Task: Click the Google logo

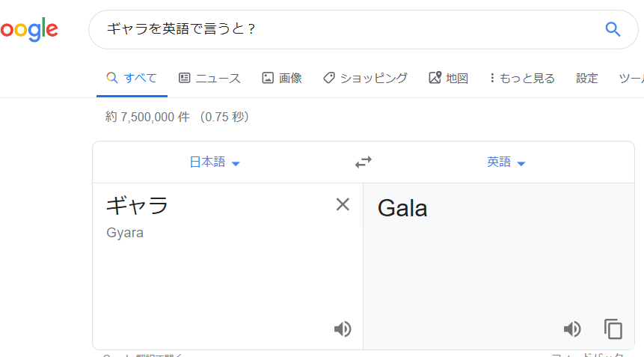Action: [x=28, y=30]
